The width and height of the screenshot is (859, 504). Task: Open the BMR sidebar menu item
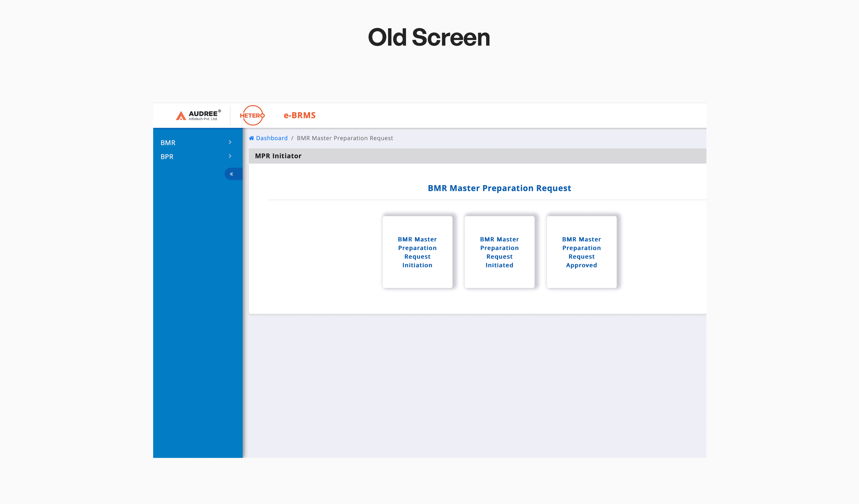(168, 143)
